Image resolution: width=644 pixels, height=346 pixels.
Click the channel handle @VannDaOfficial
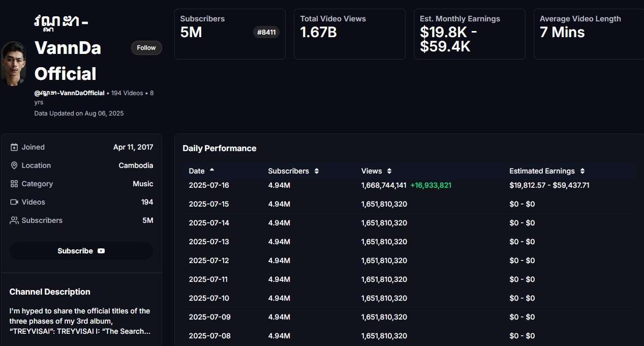[69, 93]
